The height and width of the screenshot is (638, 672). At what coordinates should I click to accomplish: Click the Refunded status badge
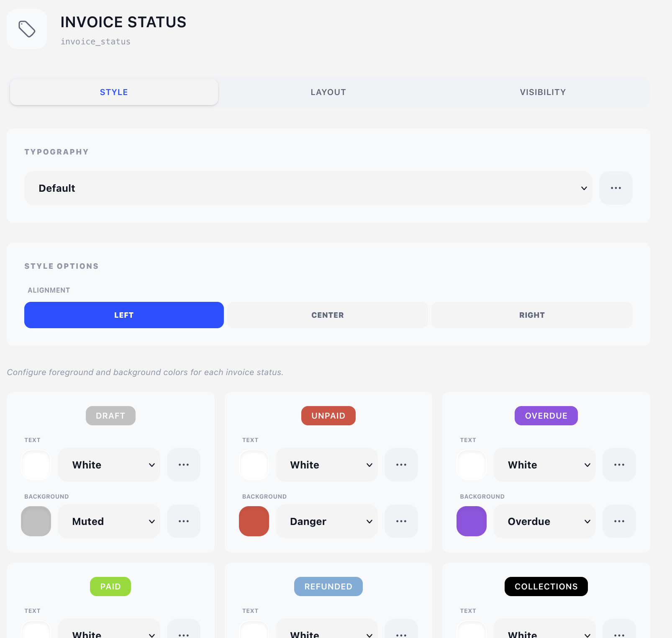click(x=328, y=587)
